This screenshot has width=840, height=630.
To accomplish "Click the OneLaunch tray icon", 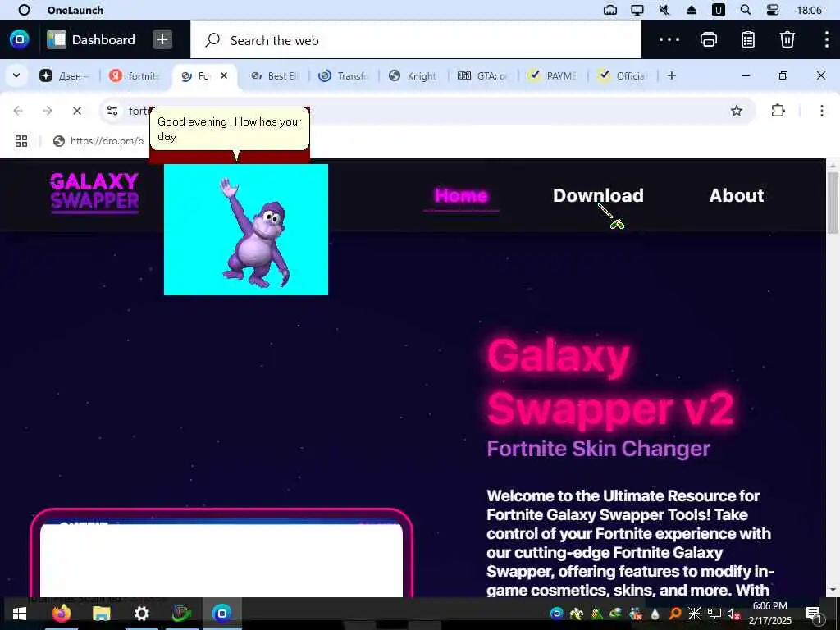I will [x=557, y=614].
